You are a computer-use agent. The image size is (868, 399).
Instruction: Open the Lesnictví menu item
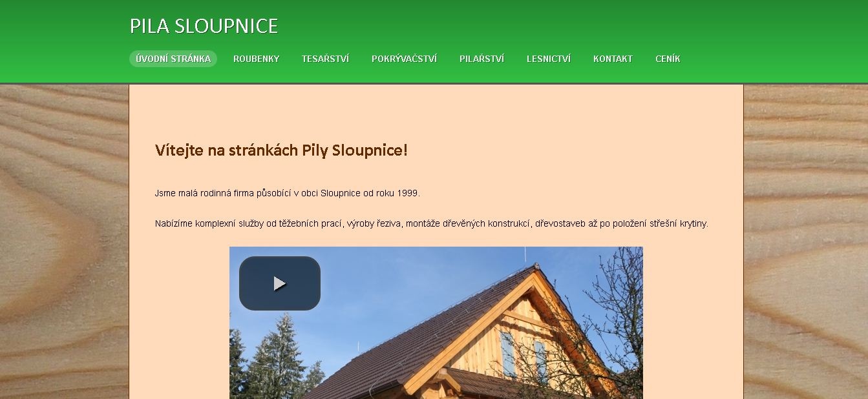tap(549, 59)
